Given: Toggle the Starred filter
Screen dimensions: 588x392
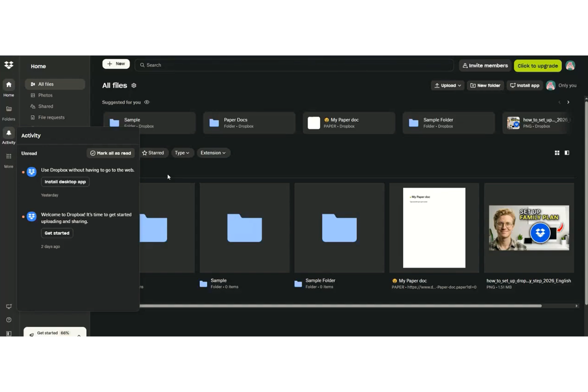Looking at the screenshot, I should [153, 153].
